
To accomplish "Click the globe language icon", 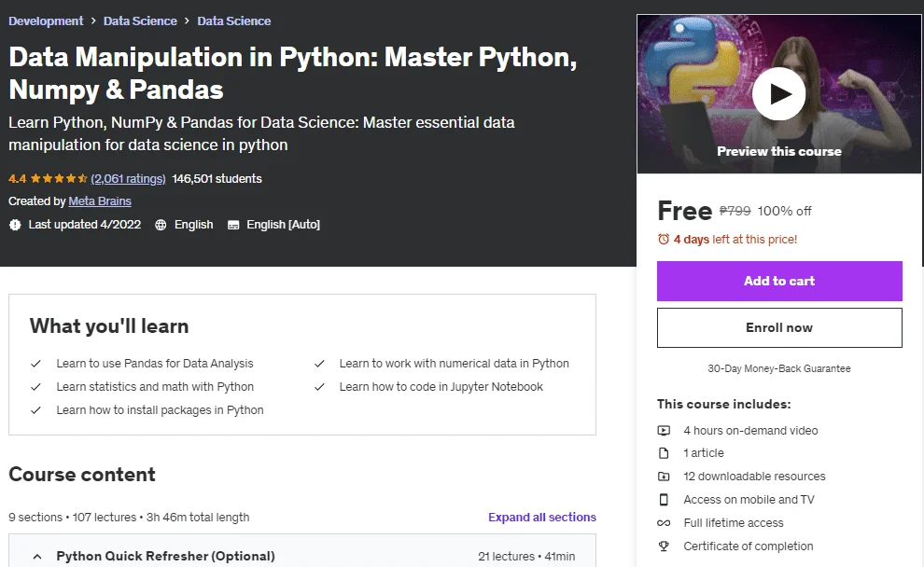I will 161,225.
